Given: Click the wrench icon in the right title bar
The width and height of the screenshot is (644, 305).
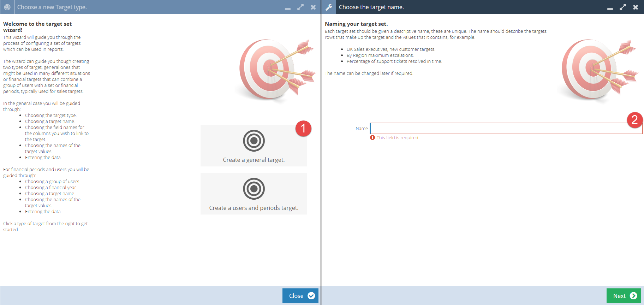Looking at the screenshot, I should 329,7.
